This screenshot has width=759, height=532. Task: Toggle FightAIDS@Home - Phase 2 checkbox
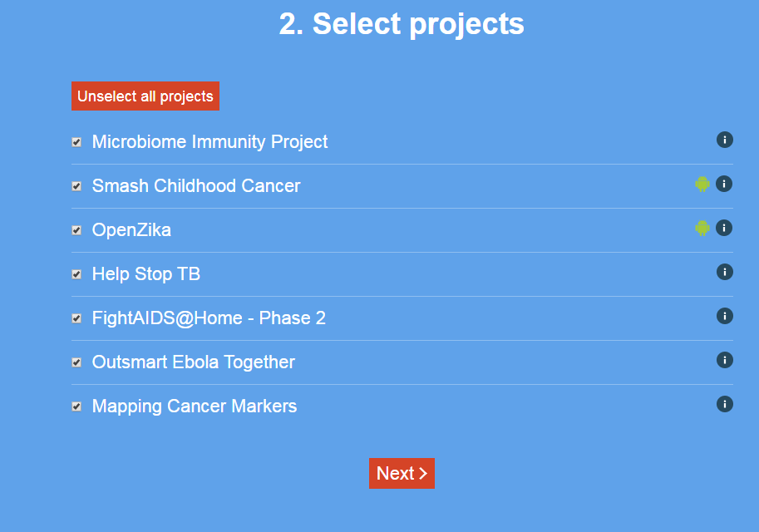coord(76,318)
